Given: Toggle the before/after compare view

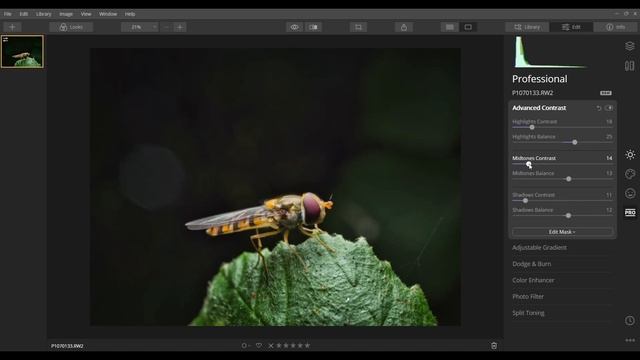Looking at the screenshot, I should click(x=313, y=27).
